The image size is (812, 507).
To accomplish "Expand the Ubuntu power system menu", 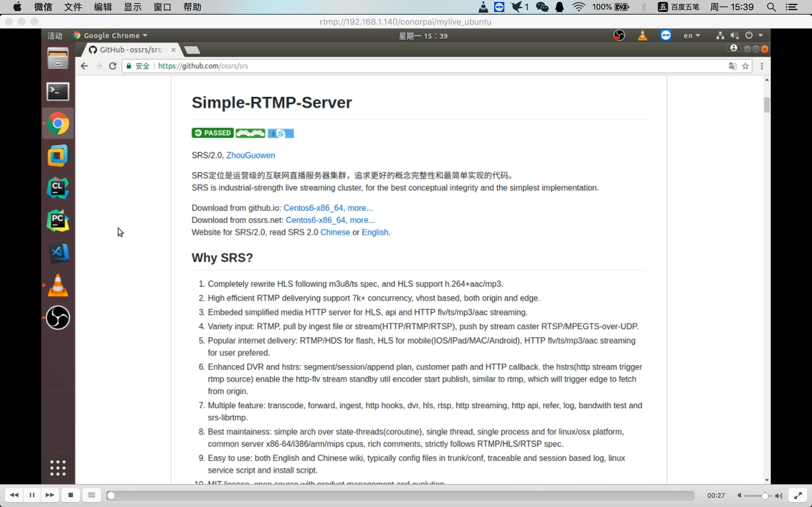I will (754, 35).
